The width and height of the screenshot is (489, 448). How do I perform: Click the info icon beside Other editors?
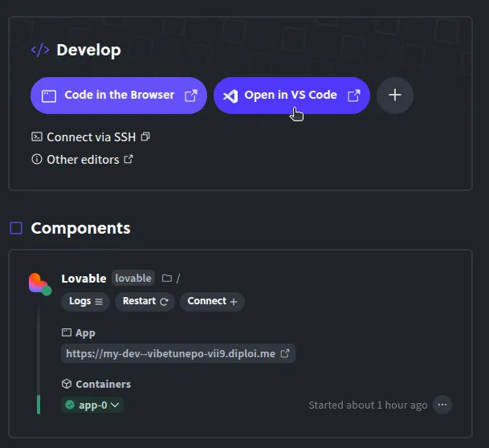[36, 160]
